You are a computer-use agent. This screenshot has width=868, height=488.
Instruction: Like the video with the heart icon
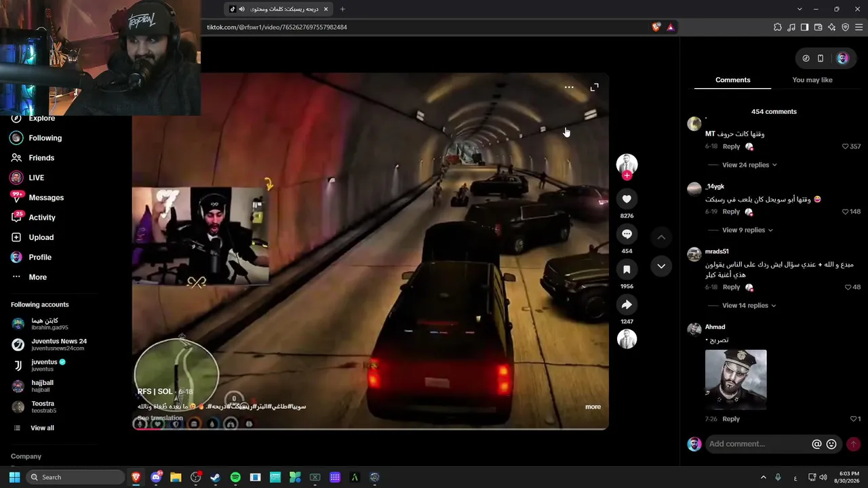[x=627, y=199]
